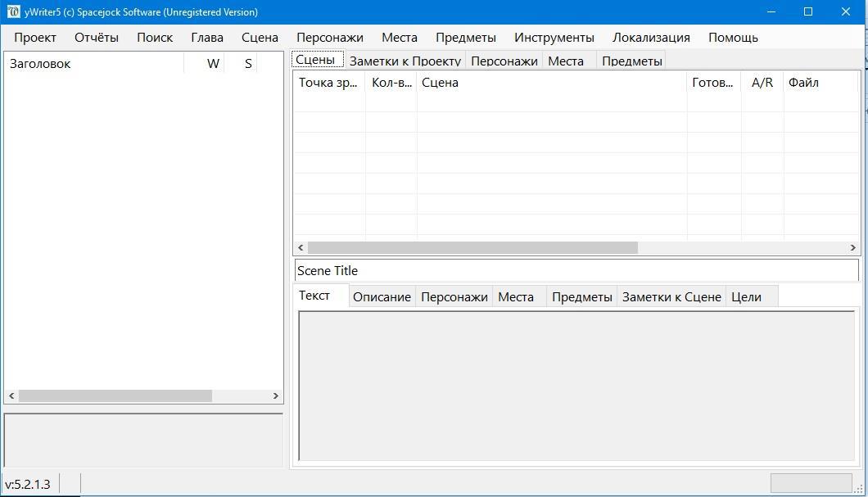This screenshot has height=497, width=868.
Task: Open the Глава menu
Action: point(207,38)
